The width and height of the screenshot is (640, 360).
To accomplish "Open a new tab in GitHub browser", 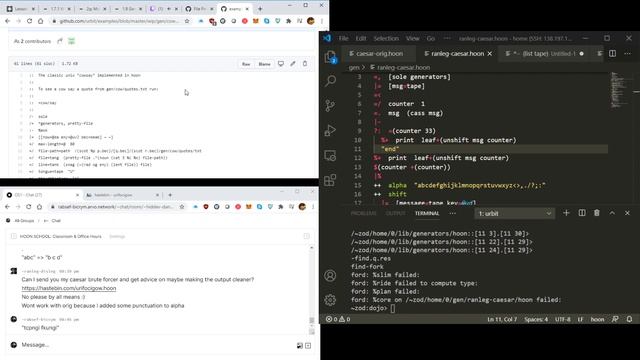I will click(x=260, y=9).
